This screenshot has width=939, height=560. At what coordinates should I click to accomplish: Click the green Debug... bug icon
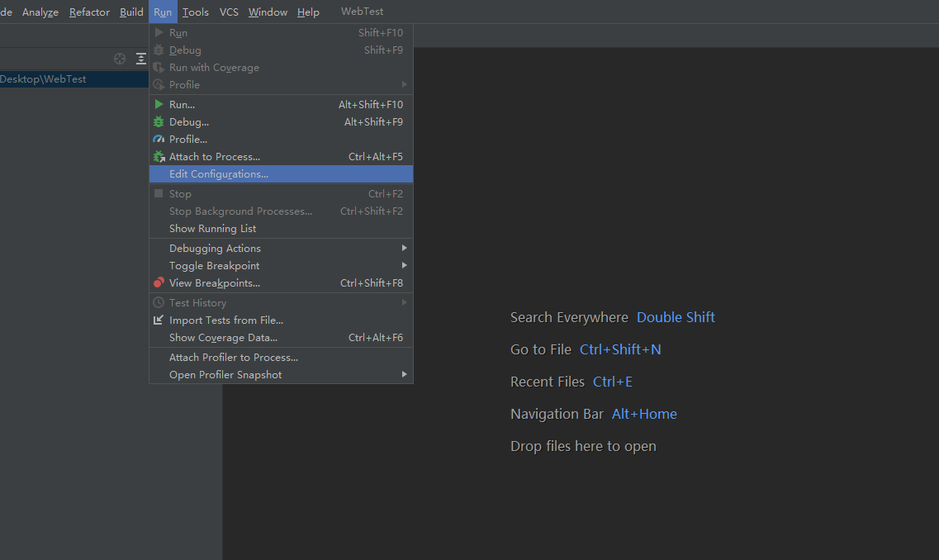pos(159,121)
